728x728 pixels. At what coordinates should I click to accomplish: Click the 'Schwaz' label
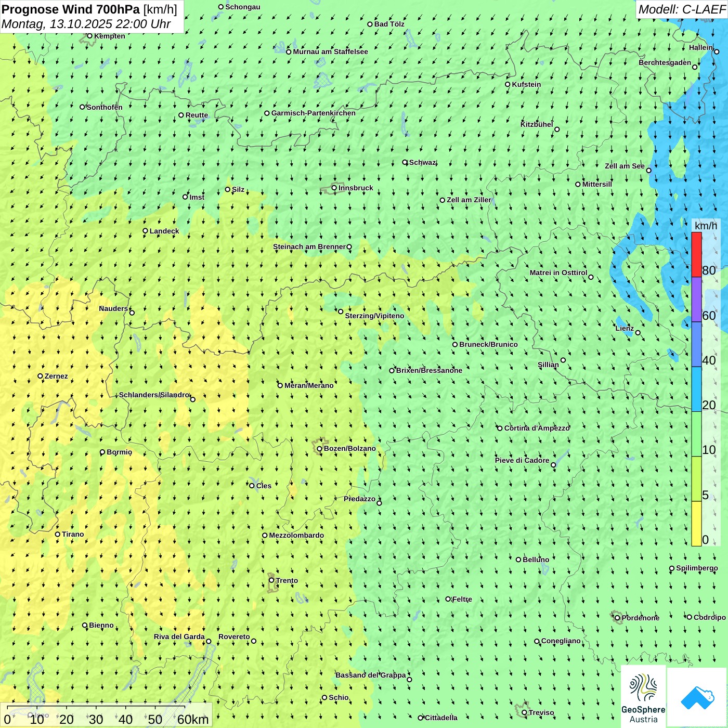click(422, 162)
